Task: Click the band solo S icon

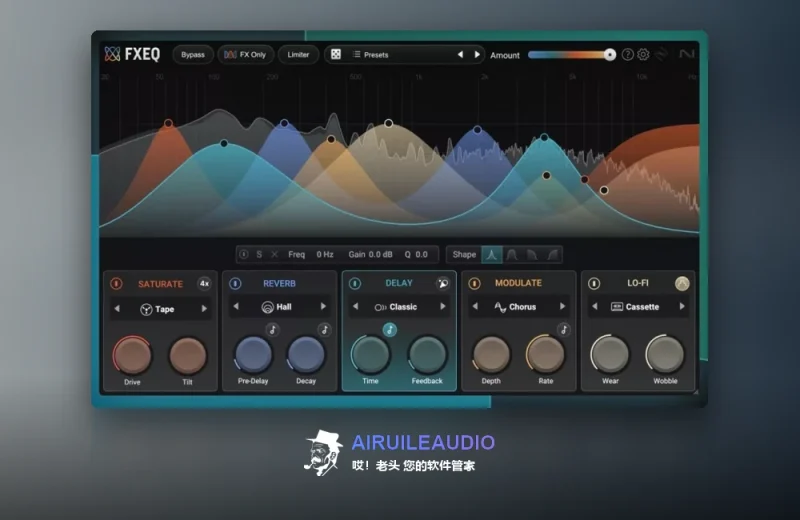Action: click(259, 254)
